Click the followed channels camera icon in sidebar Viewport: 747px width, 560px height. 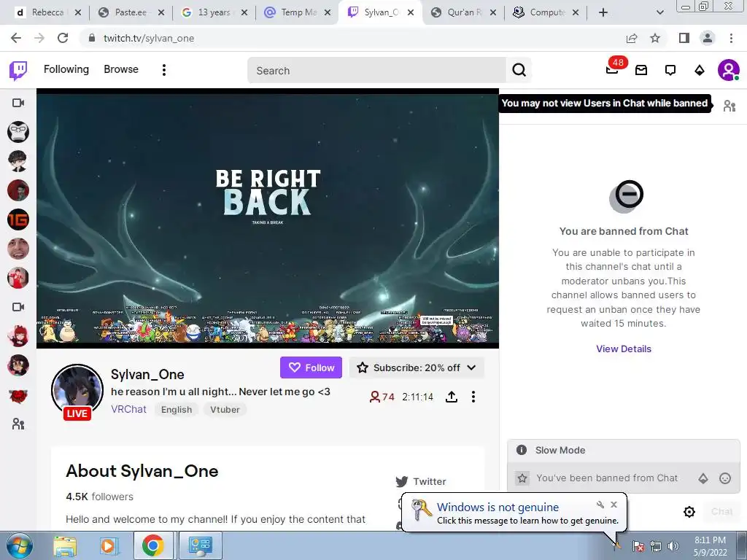[18, 103]
